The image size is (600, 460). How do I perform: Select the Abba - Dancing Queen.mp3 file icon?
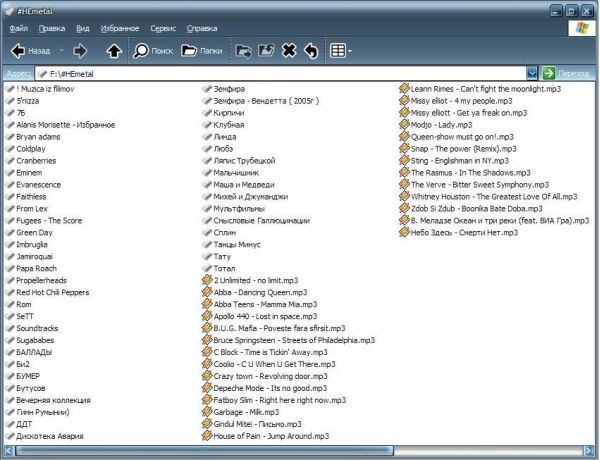[207, 292]
